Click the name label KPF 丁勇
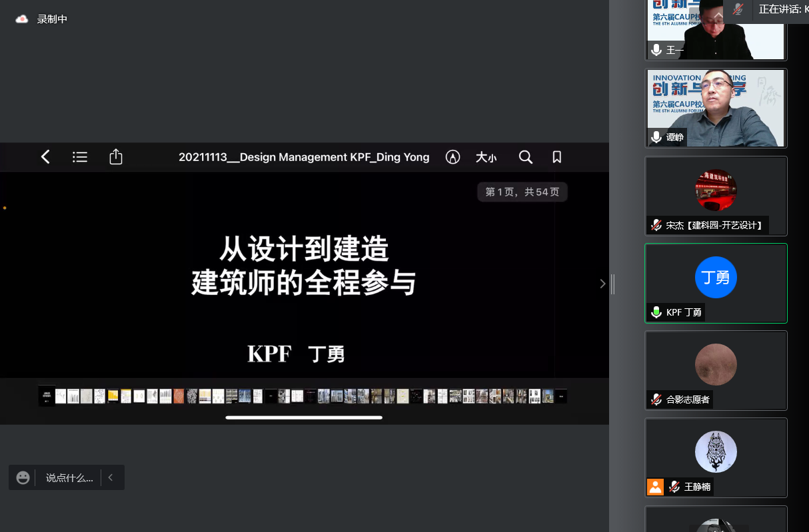The height and width of the screenshot is (532, 809). [684, 312]
